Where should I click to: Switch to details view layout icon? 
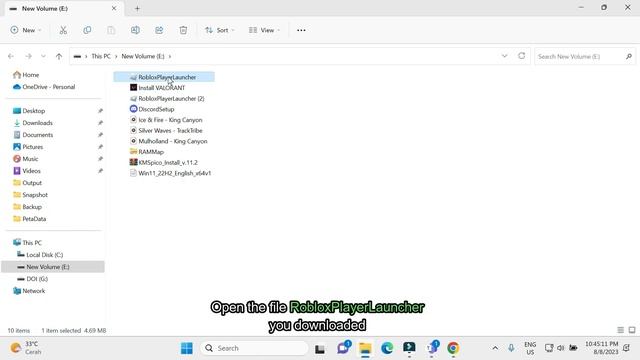[620, 330]
